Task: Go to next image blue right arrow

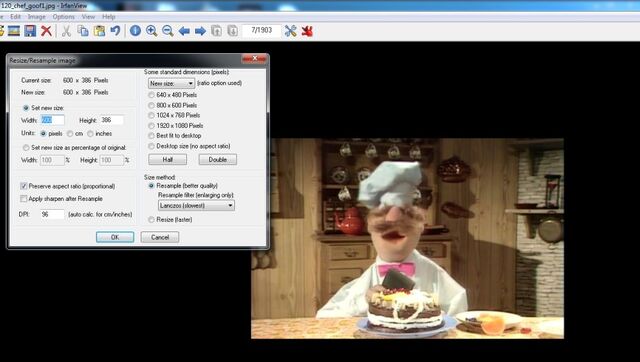Action: 200,31
